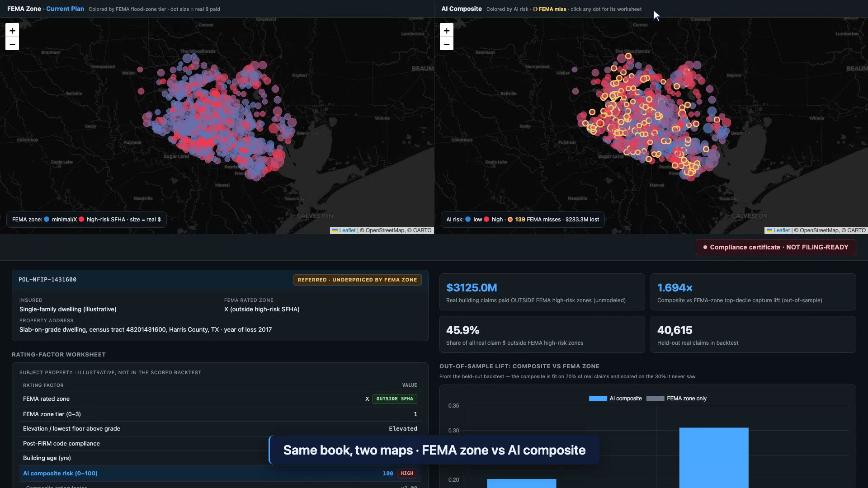Click the $3125.0M claims metric card
This screenshot has height=488, width=868.
coord(542,292)
